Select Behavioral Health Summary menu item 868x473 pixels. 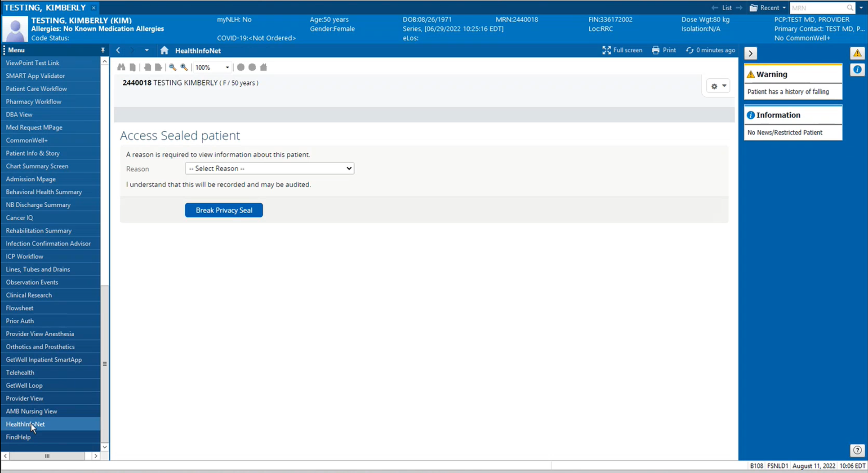coord(44,192)
